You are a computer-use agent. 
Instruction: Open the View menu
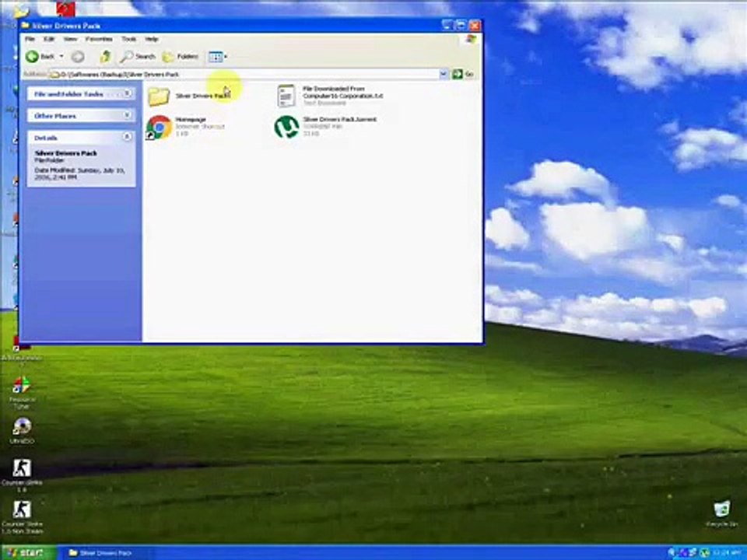tap(70, 39)
